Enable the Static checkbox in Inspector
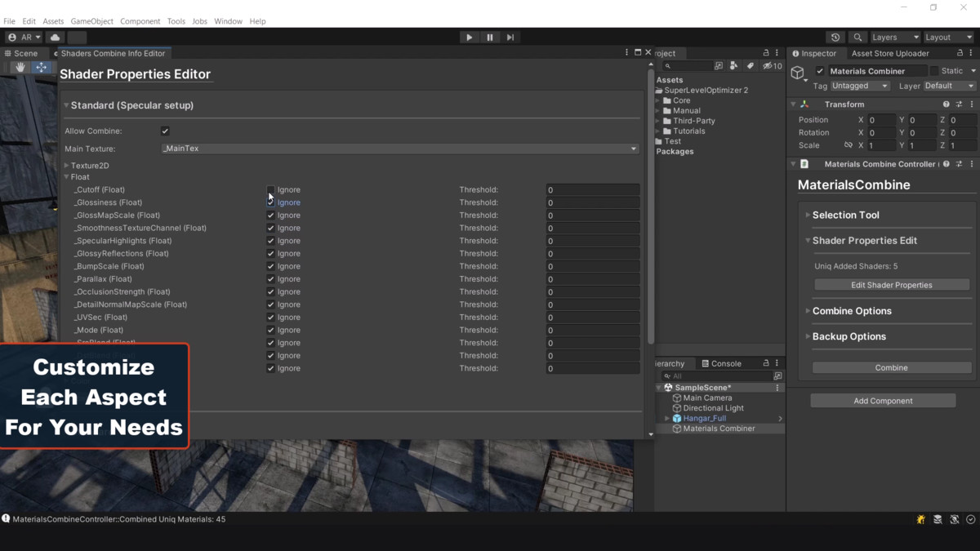Image resolution: width=980 pixels, height=551 pixels. tap(936, 70)
